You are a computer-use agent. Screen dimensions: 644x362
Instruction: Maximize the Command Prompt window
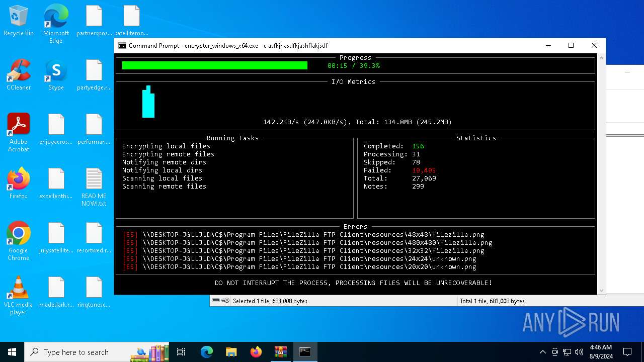pos(571,45)
